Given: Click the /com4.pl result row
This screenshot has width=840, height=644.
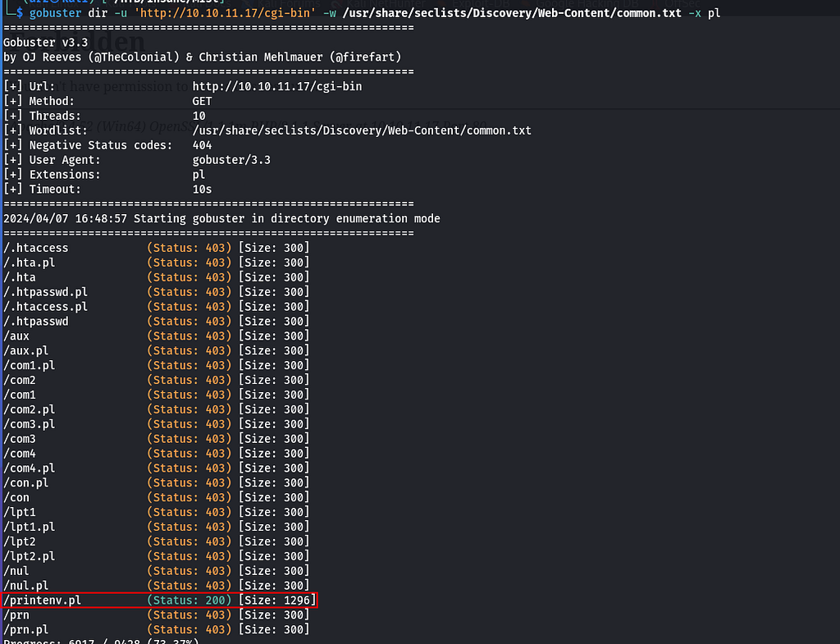Looking at the screenshot, I should (157, 468).
